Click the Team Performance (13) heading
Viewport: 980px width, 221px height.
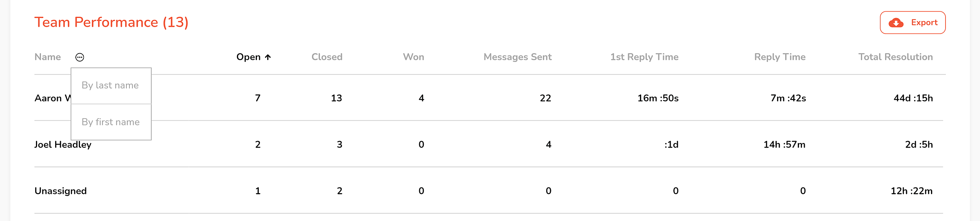click(111, 22)
